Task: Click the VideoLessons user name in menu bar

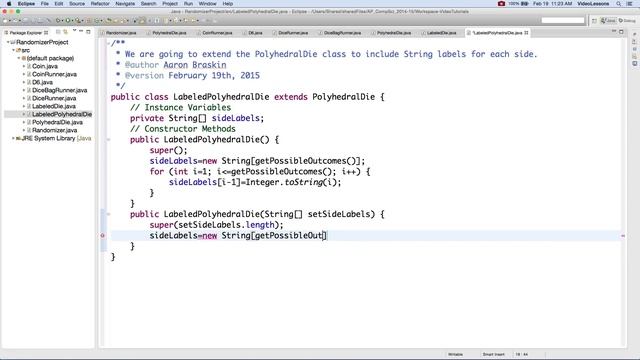Action: 593,4
